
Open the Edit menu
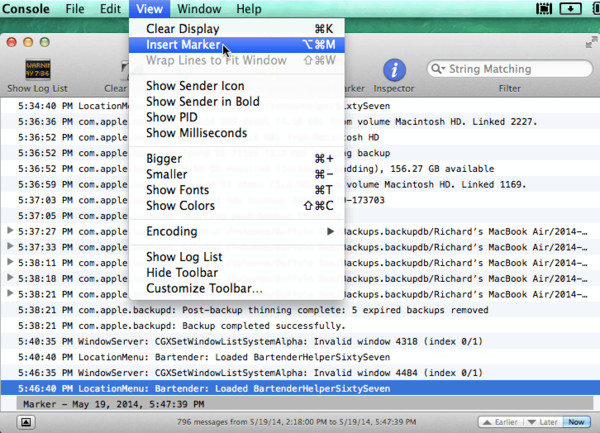click(x=110, y=8)
